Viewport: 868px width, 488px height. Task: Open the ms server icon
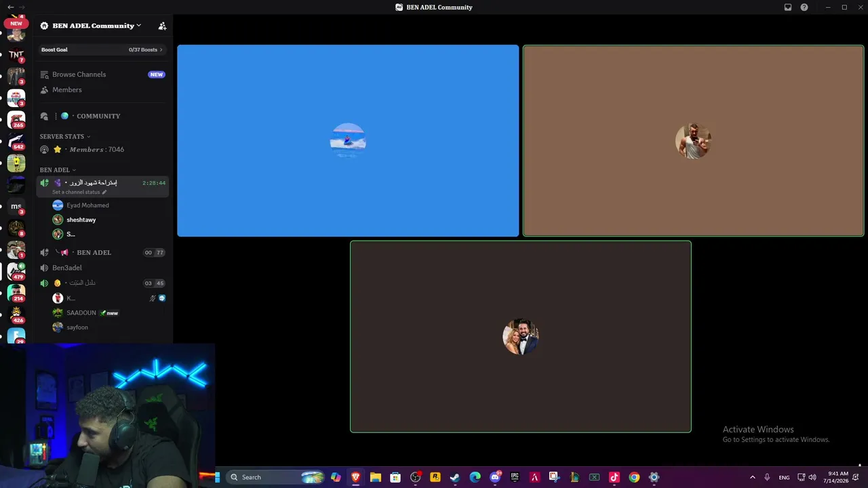tap(16, 206)
